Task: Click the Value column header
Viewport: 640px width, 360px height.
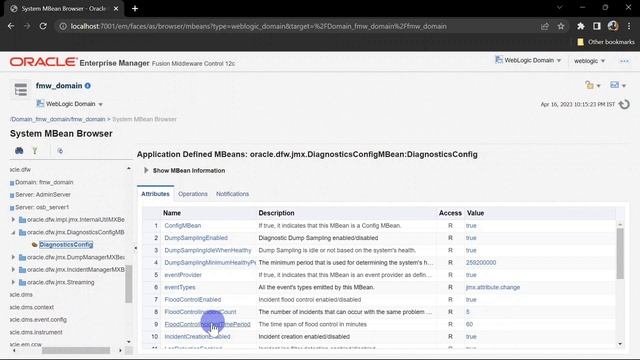Action: (x=475, y=213)
